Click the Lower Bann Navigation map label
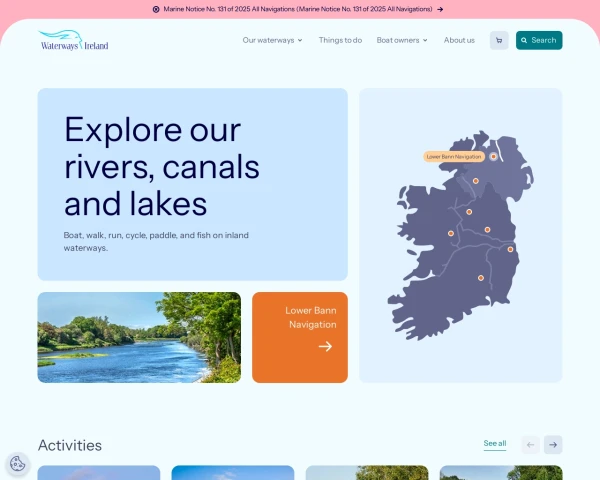Viewport: 600px width, 480px height. [454, 157]
